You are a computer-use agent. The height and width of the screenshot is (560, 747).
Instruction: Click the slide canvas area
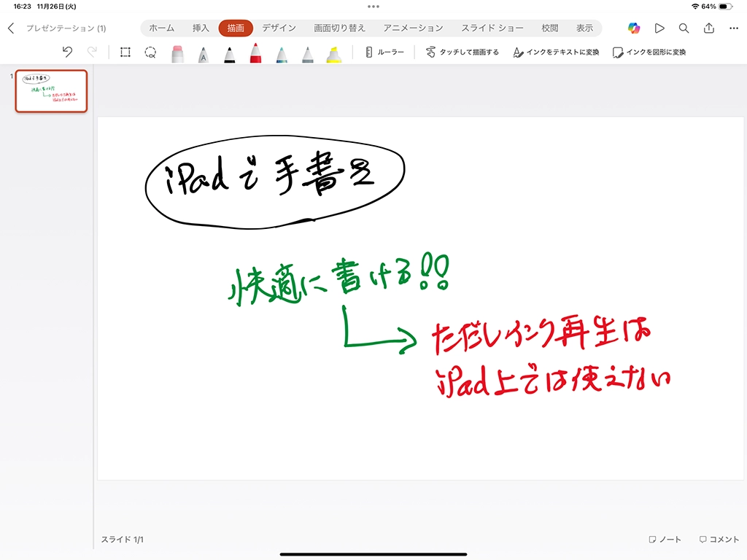[420, 298]
